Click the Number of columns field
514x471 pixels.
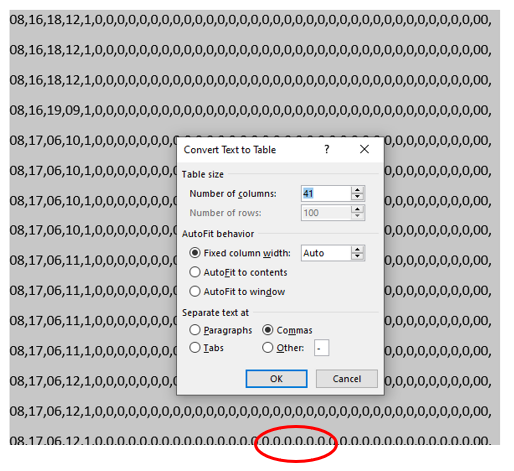pos(326,193)
